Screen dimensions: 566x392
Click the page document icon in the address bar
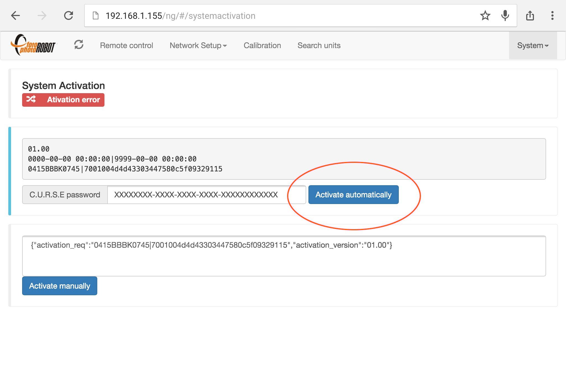tap(95, 16)
